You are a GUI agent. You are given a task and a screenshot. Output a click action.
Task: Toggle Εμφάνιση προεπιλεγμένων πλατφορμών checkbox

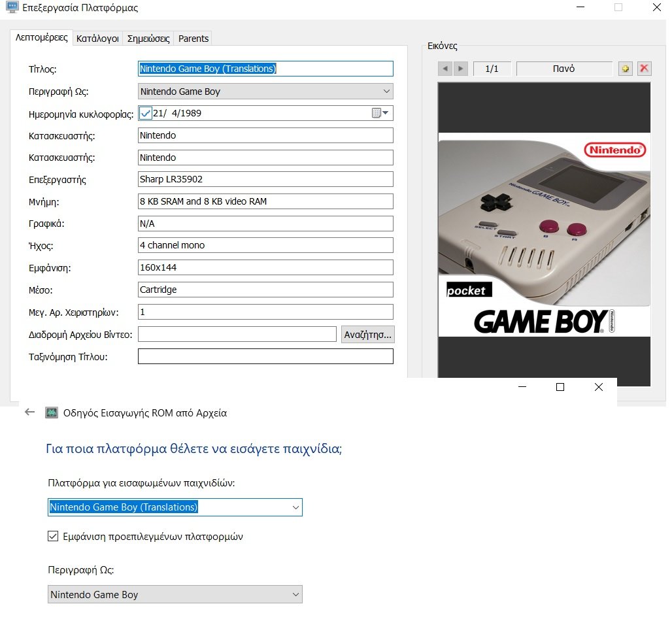(x=53, y=536)
